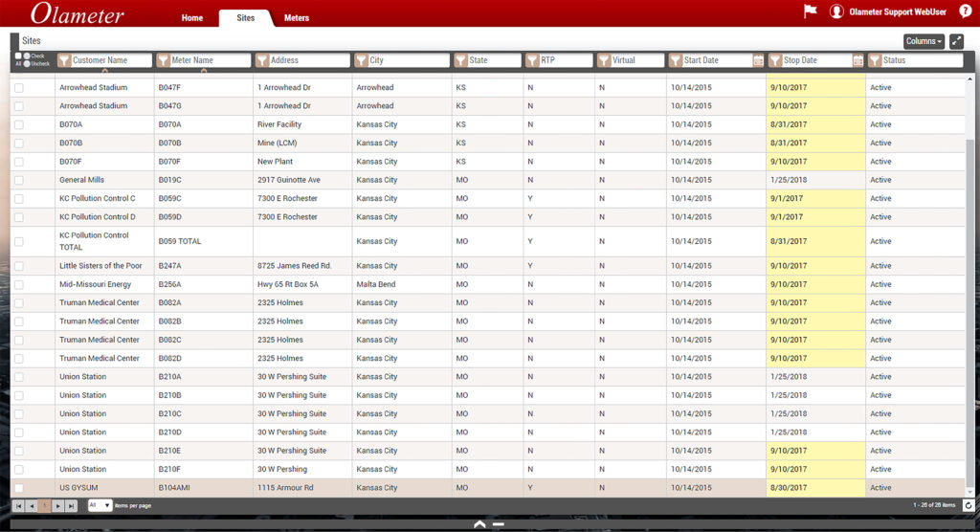Go to the last page

[71, 506]
